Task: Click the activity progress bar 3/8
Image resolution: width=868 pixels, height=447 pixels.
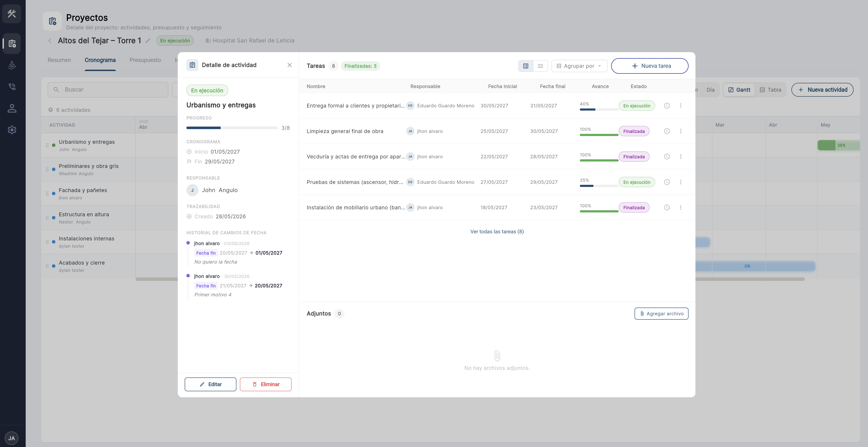Action: pyautogui.click(x=232, y=128)
